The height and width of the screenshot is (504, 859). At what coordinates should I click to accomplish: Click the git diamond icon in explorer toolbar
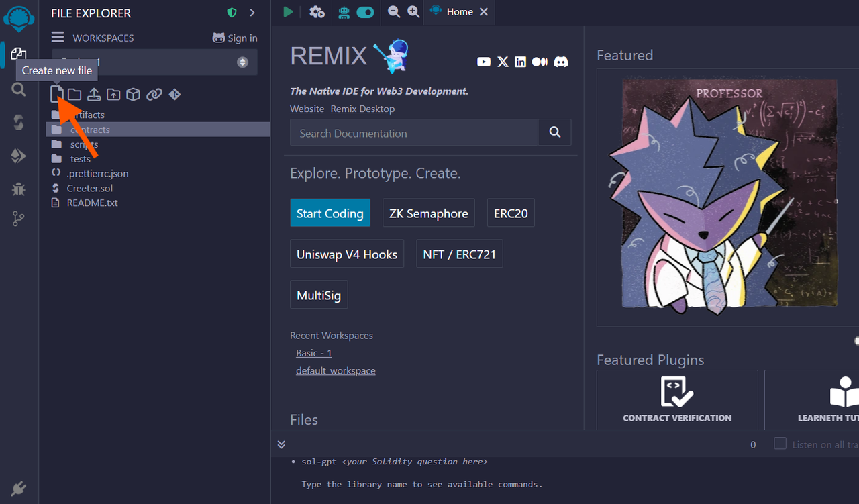[174, 95]
